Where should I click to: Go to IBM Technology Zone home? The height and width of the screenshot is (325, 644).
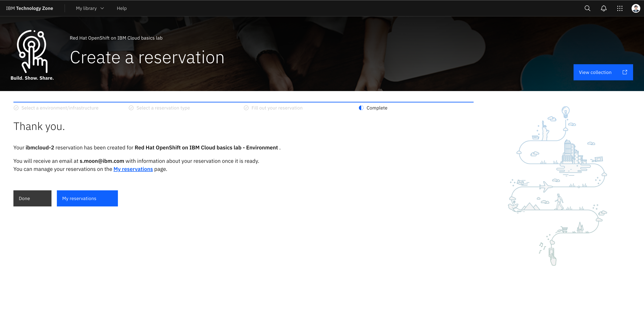(30, 8)
